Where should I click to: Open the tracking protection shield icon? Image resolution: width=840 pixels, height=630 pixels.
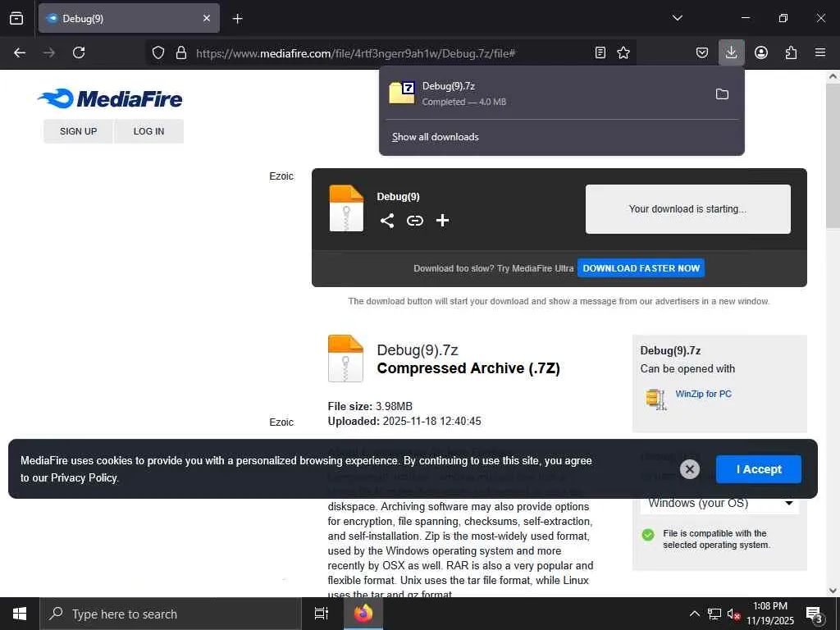coord(158,52)
